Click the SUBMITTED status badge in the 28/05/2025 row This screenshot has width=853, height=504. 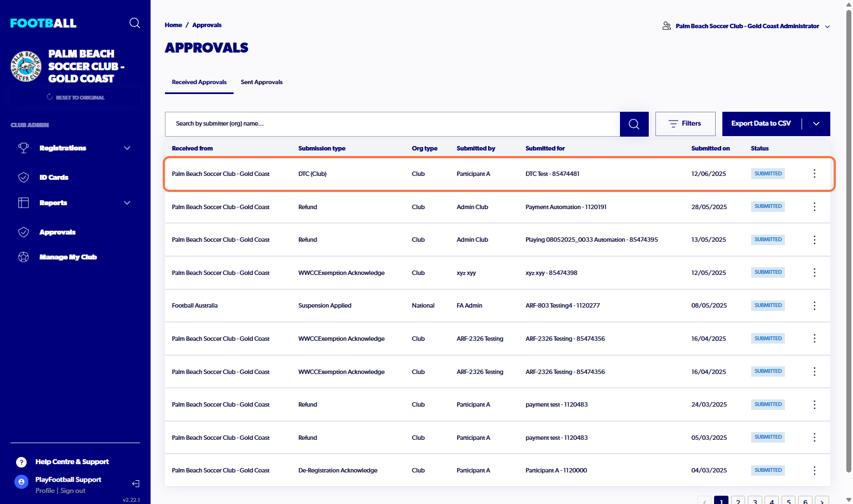pyautogui.click(x=768, y=206)
